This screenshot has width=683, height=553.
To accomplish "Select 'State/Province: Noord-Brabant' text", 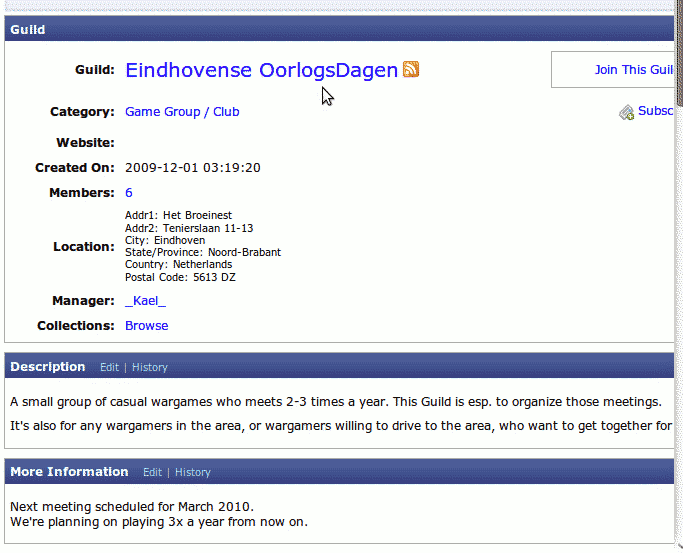I will [203, 252].
